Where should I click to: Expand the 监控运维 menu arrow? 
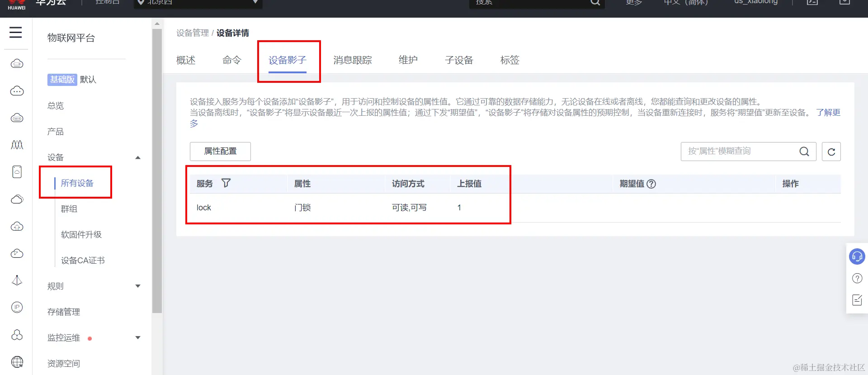138,337
